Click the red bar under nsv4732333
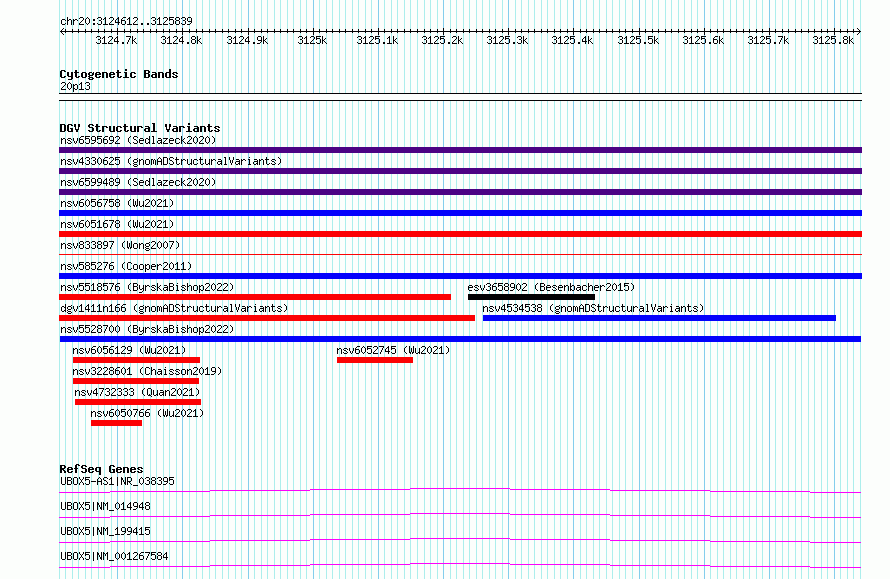The image size is (890, 579). 138,402
